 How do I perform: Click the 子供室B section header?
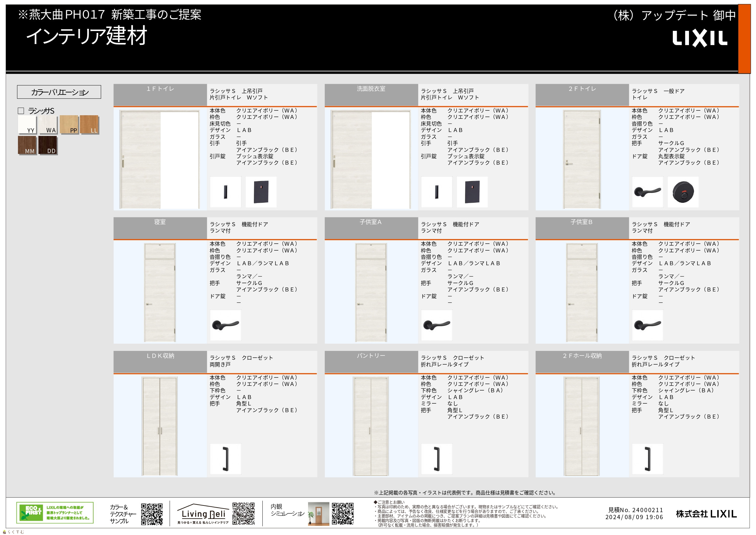point(582,228)
